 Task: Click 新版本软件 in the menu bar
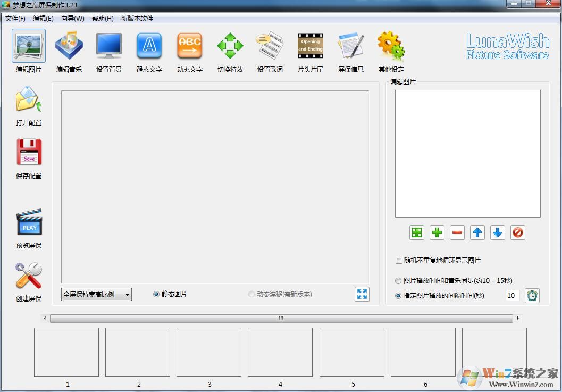click(x=136, y=18)
